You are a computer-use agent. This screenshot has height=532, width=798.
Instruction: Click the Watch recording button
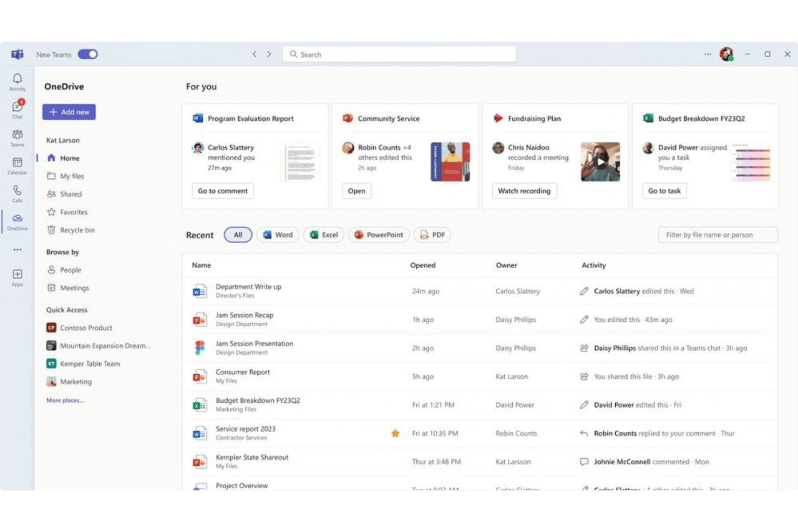[x=524, y=191]
